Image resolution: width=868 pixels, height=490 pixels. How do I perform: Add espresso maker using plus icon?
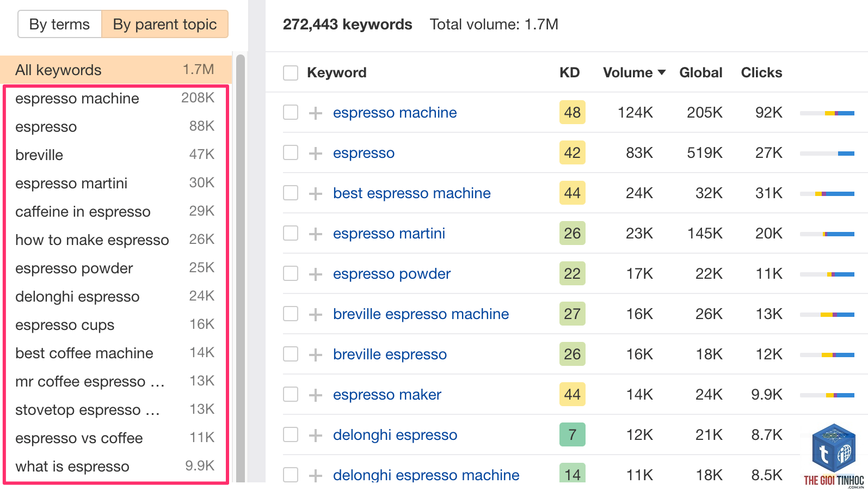pos(316,395)
